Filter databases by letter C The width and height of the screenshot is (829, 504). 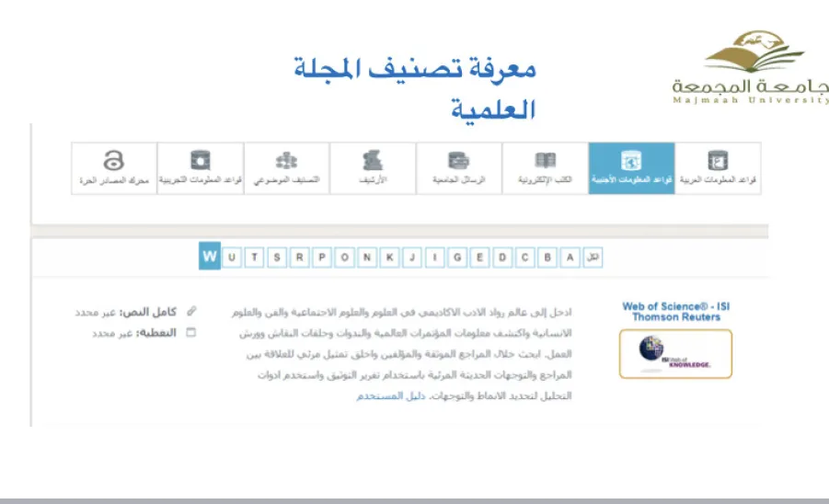(525, 258)
